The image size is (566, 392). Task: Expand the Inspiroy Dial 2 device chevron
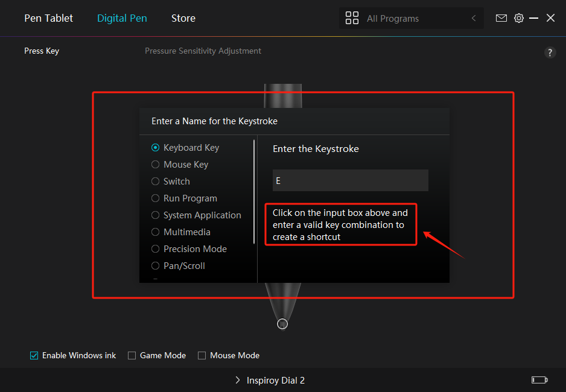[238, 380]
